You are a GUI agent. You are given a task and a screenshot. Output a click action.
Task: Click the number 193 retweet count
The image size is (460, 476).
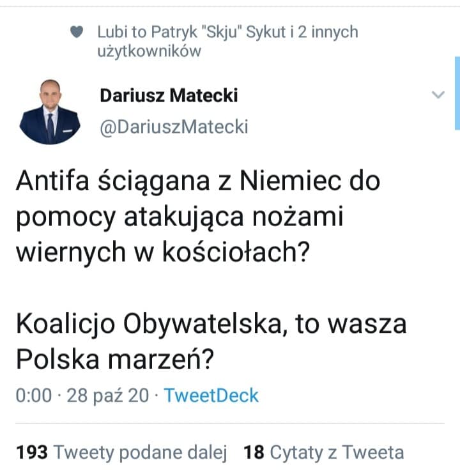coord(32,452)
